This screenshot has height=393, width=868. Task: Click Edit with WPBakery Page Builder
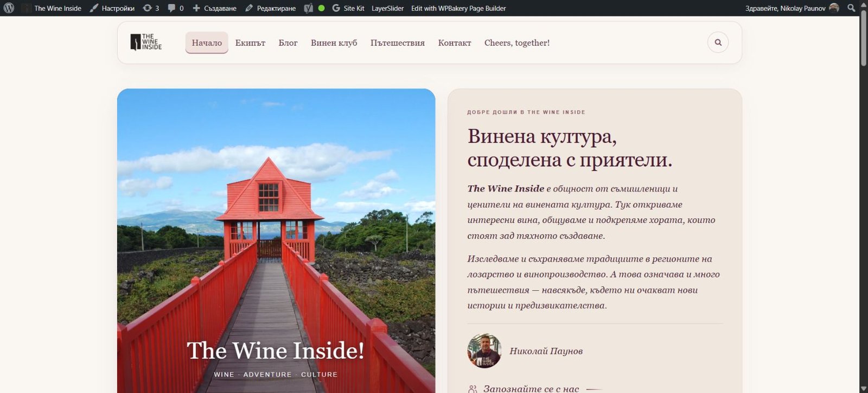coord(458,8)
